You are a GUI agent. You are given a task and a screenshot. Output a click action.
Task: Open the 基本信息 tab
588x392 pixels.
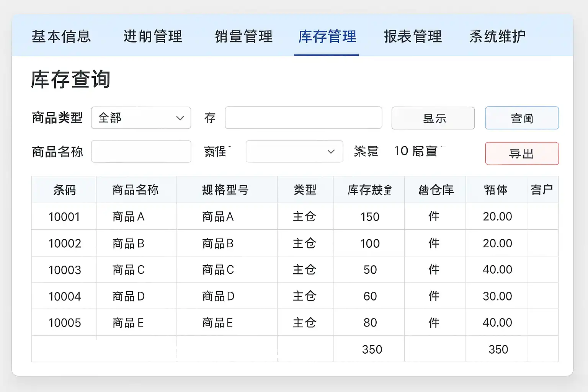[x=61, y=37]
